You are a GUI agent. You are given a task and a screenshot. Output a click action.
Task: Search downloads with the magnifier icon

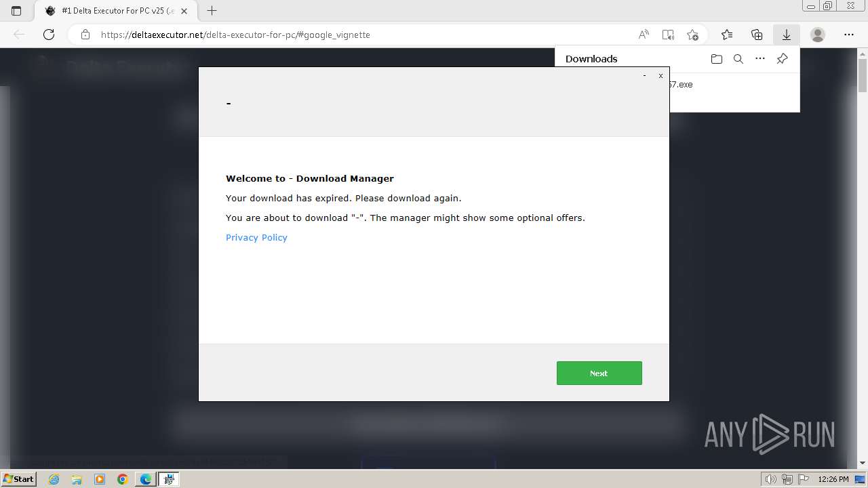(738, 59)
